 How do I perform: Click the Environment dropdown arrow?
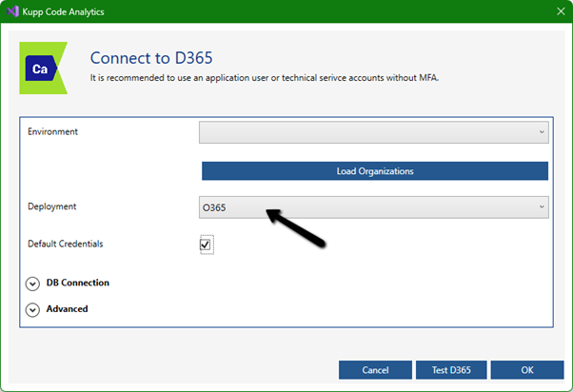pos(542,132)
